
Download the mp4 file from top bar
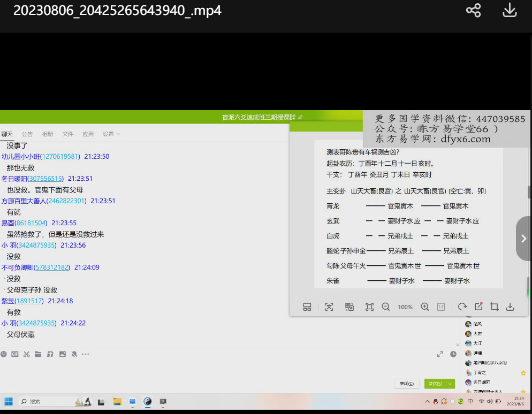[510, 11]
